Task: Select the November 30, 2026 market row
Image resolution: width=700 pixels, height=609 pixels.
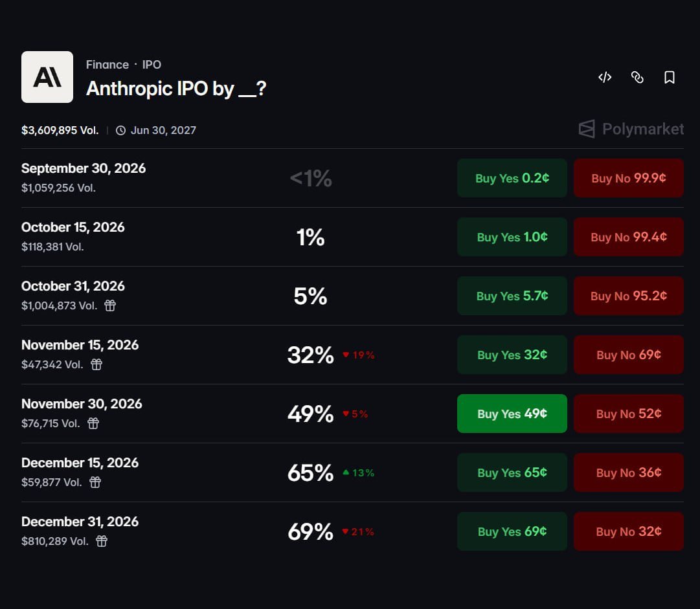Action: click(x=352, y=414)
